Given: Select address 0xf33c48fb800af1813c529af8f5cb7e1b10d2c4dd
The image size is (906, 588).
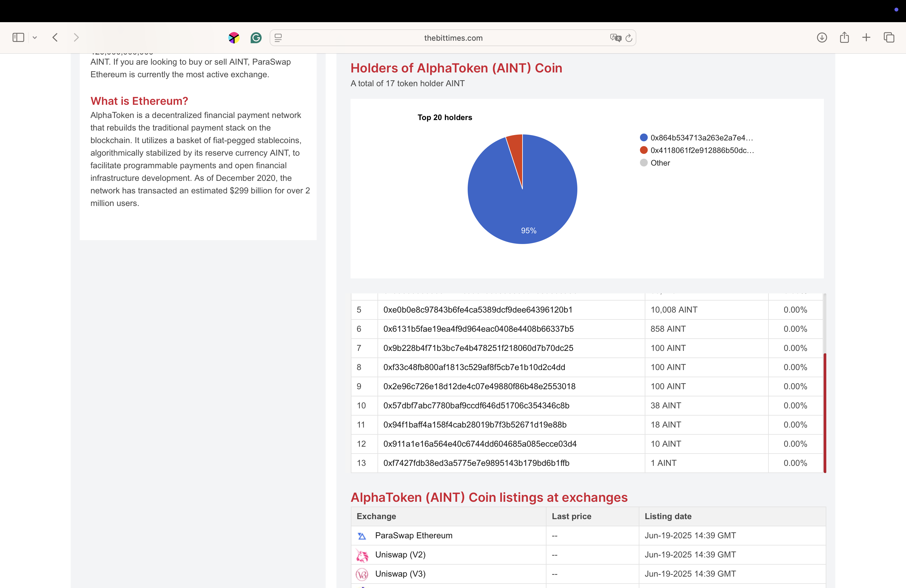Looking at the screenshot, I should [x=474, y=367].
